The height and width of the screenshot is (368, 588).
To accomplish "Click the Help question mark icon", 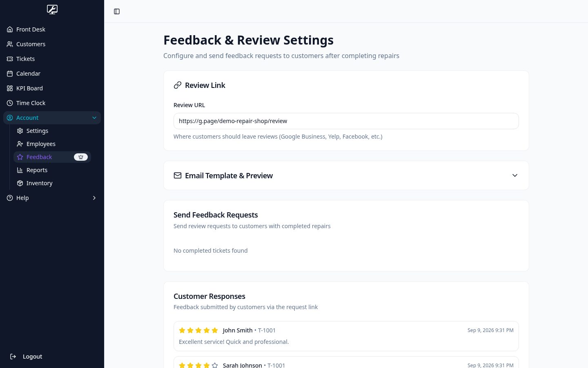I will click(x=10, y=198).
